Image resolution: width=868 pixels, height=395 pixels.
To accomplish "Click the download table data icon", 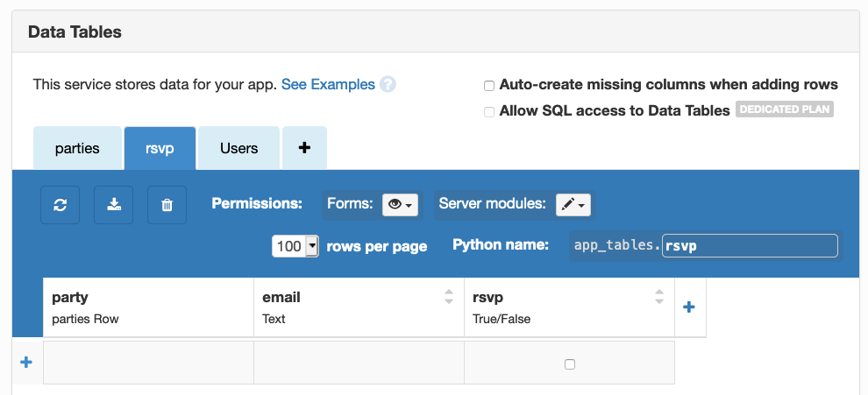I will 113,205.
